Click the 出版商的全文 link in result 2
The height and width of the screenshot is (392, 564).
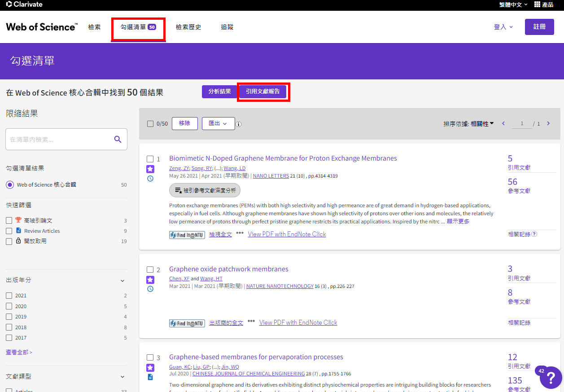[x=226, y=322]
